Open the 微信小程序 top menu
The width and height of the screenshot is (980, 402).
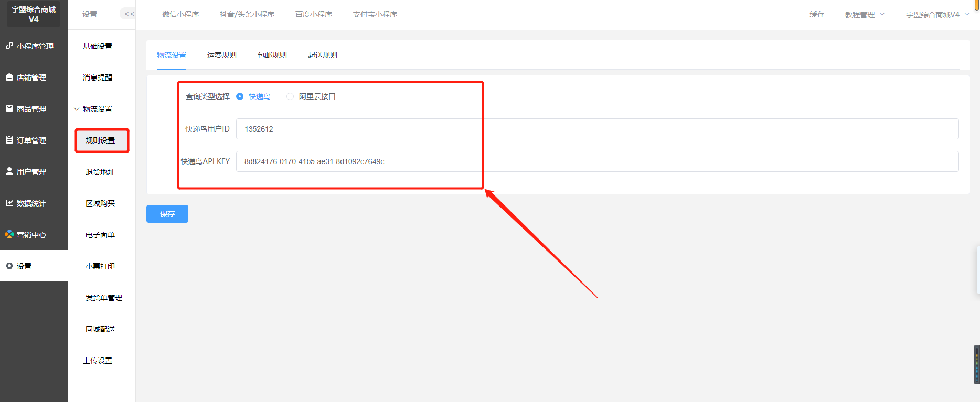click(x=180, y=14)
